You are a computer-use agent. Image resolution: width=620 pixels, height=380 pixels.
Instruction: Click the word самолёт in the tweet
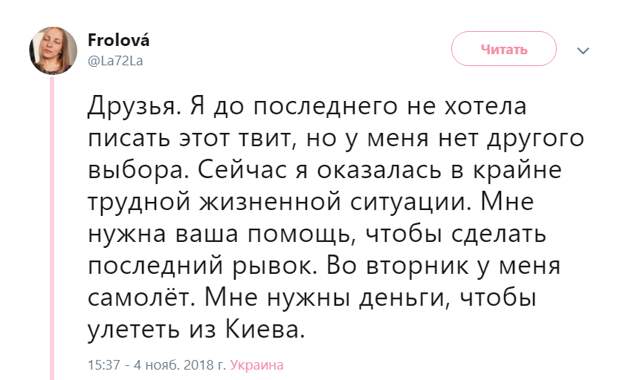141,297
